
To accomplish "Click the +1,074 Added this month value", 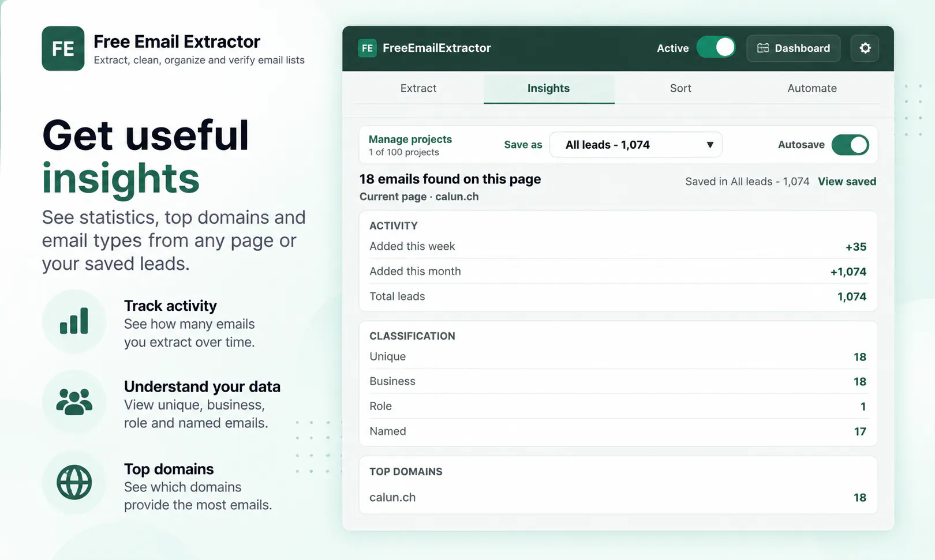I will 848,272.
